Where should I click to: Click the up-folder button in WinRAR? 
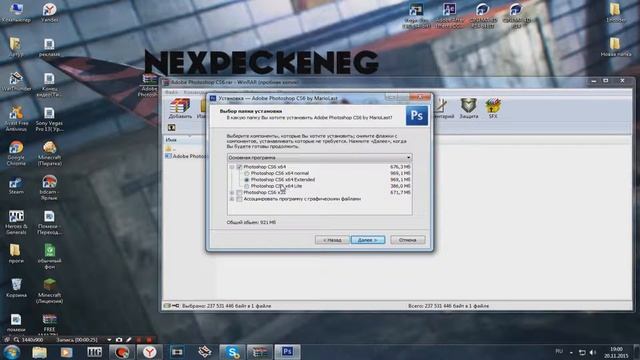171,128
